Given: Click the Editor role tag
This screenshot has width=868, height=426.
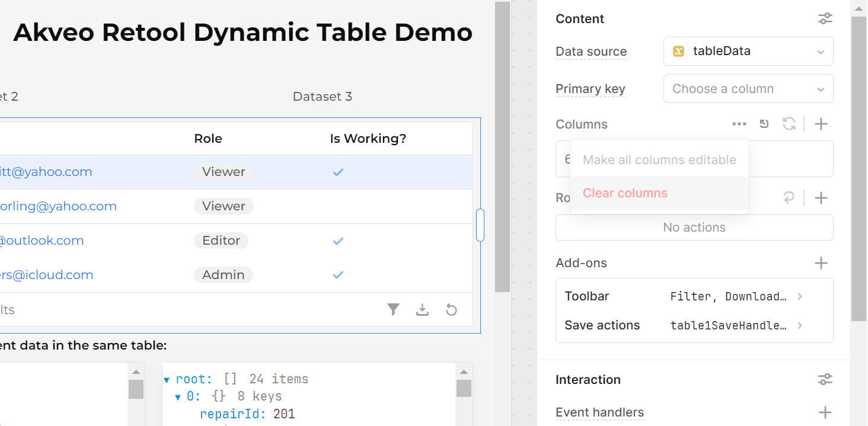Looking at the screenshot, I should point(221,241).
